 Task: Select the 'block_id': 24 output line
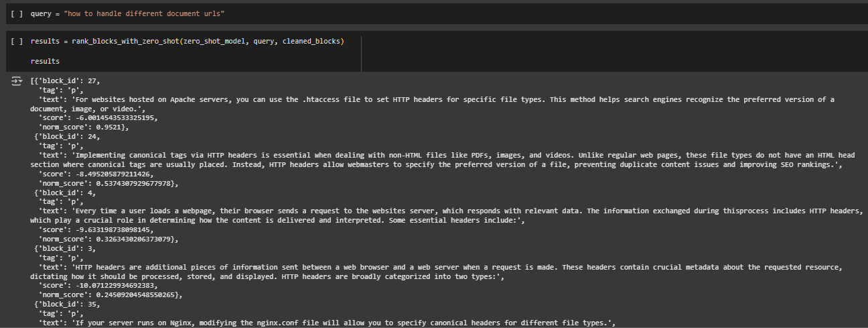point(68,136)
